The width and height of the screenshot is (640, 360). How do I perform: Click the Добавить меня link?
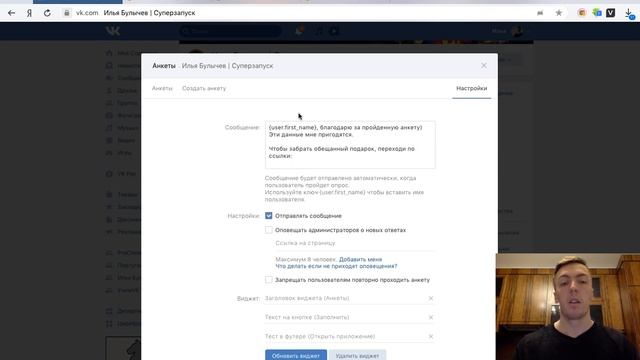360,259
